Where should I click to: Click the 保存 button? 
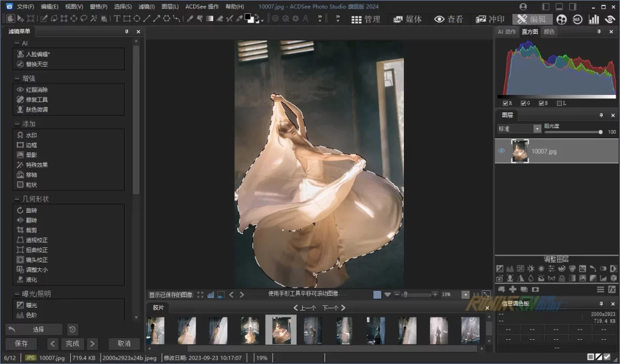click(21, 343)
